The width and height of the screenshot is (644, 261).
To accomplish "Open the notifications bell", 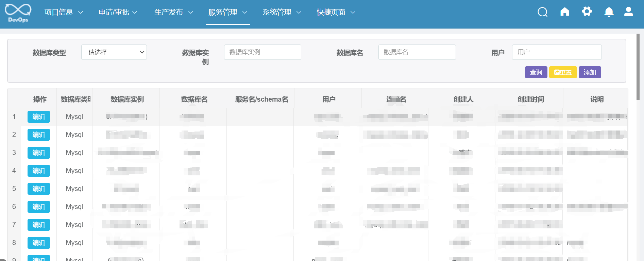I will pyautogui.click(x=609, y=12).
